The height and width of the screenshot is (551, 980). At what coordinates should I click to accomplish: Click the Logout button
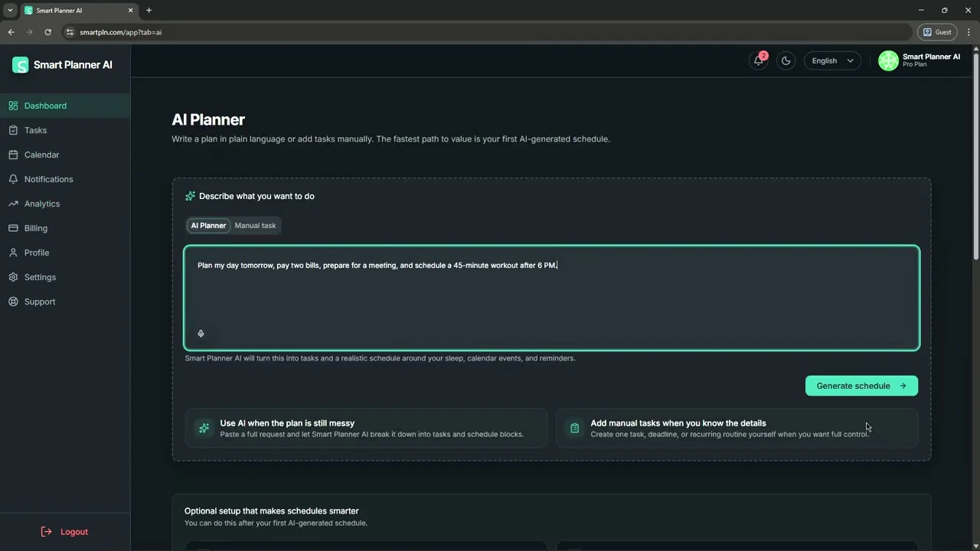64,532
